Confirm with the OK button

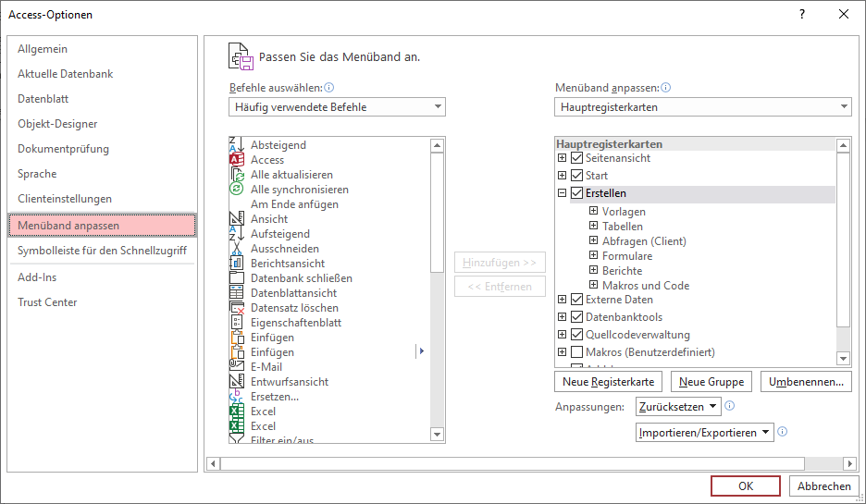tap(746, 486)
